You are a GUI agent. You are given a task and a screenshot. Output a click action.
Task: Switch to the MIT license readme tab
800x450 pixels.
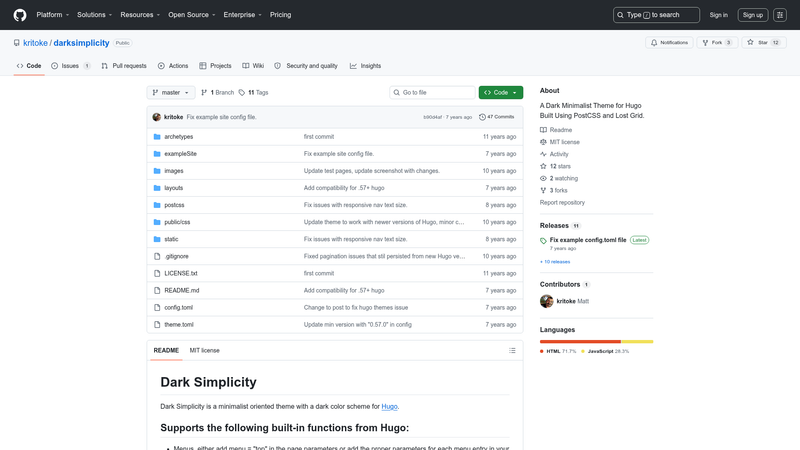coord(205,351)
